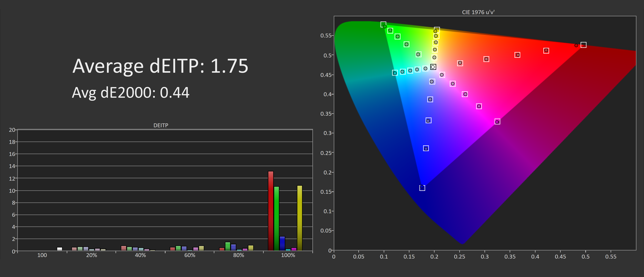This screenshot has height=277, width=644.
Task: Click the outermost magenta target square
Action: (497, 122)
